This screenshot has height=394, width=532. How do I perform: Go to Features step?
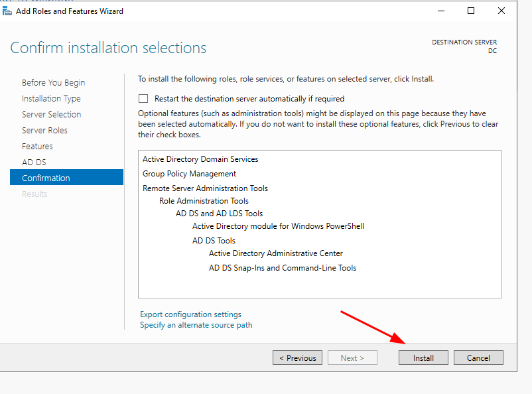(37, 147)
